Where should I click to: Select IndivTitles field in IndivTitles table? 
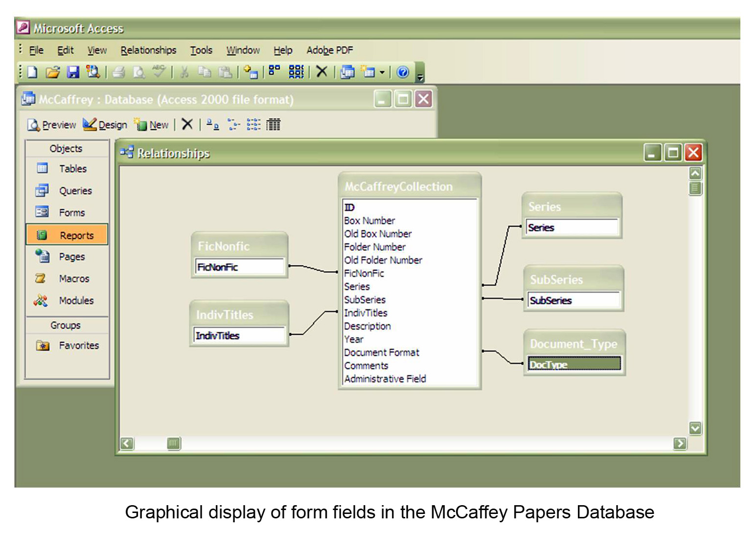239,335
